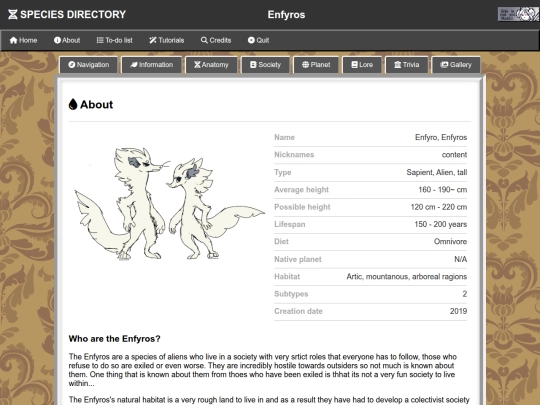The height and width of the screenshot is (405, 540).
Task: Click the images icon on the Gallery tab
Action: 444,65
